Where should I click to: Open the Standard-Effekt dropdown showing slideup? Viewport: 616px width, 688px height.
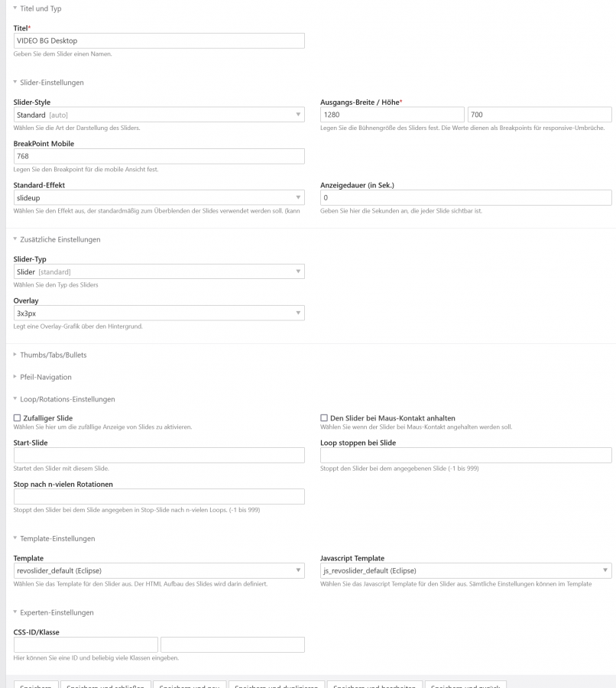(x=159, y=197)
